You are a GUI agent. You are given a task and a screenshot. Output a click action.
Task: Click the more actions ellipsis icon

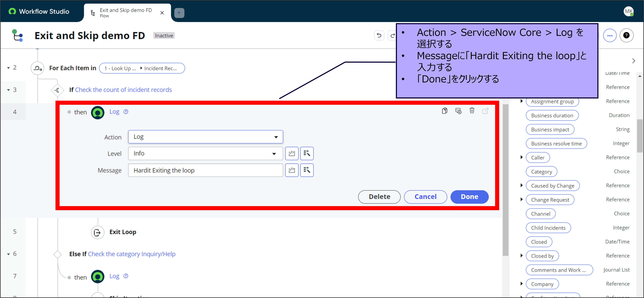[610, 35]
